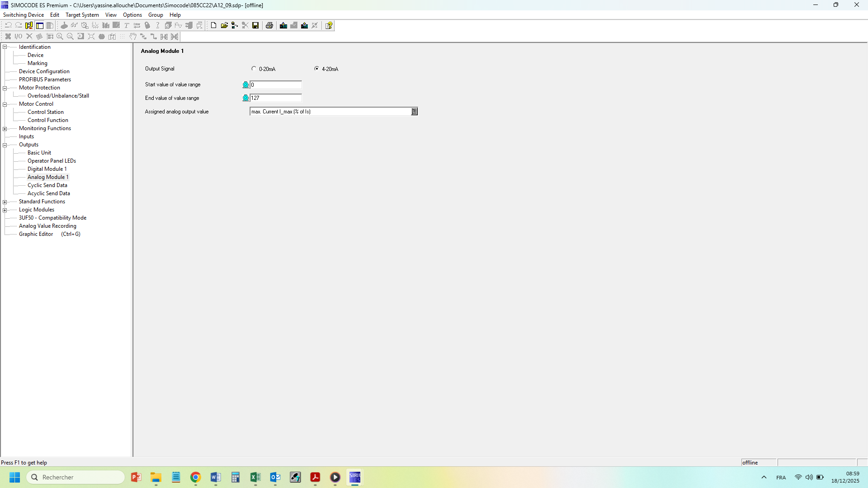Select the 4-20mA output signal option

(316, 69)
